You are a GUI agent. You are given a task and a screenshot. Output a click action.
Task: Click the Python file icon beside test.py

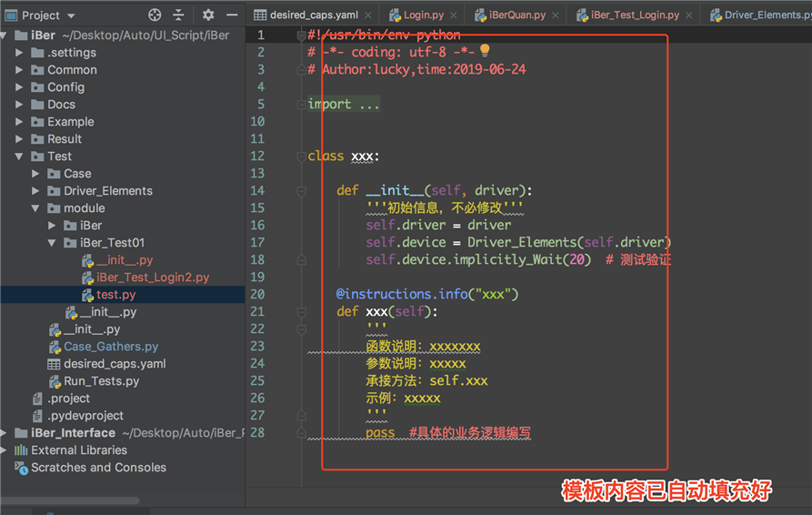tap(87, 295)
